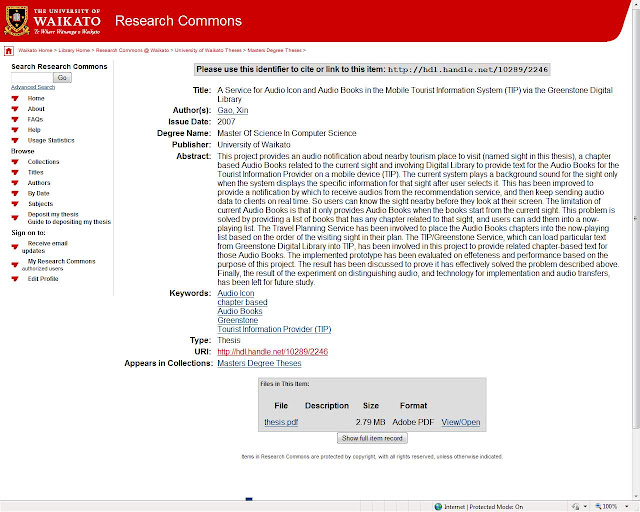
Task: Click the View/Open link
Action: 461,423
